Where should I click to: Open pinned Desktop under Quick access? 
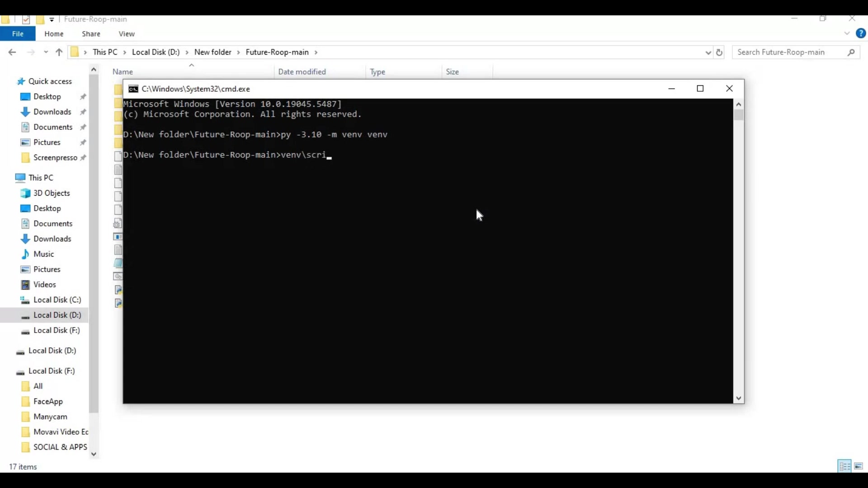[47, 97]
